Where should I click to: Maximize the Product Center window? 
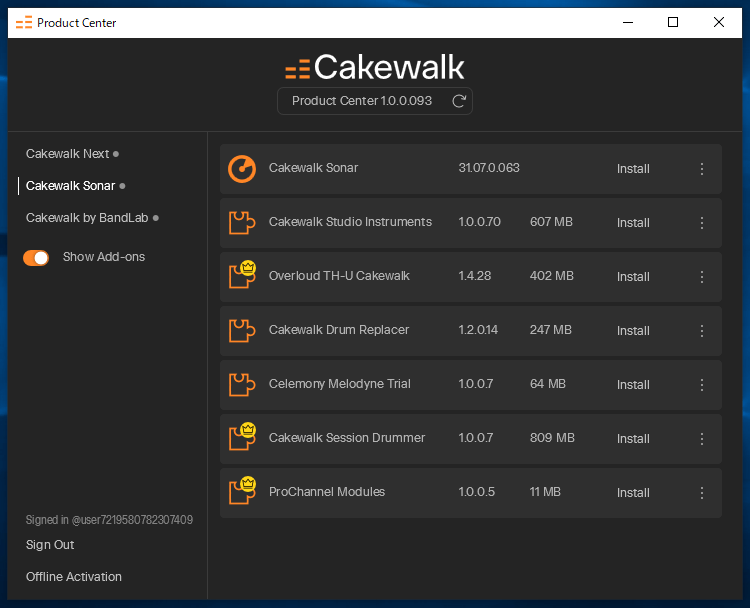[673, 22]
